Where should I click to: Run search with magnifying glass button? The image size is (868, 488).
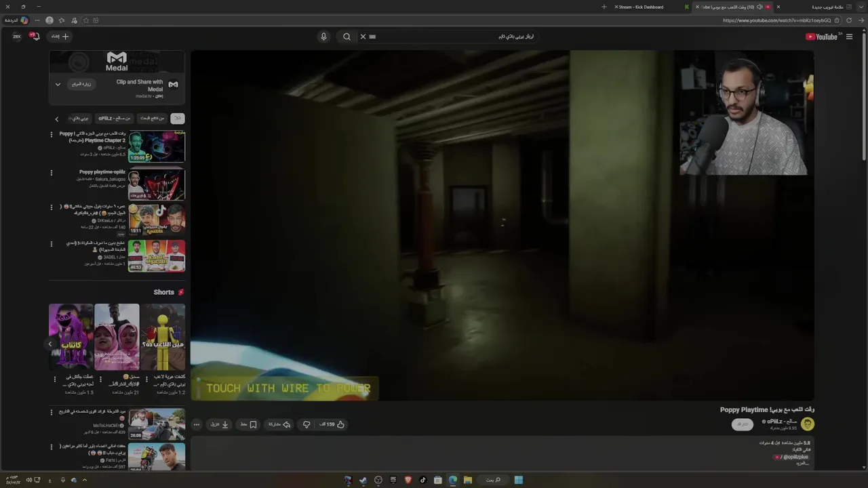tap(347, 37)
